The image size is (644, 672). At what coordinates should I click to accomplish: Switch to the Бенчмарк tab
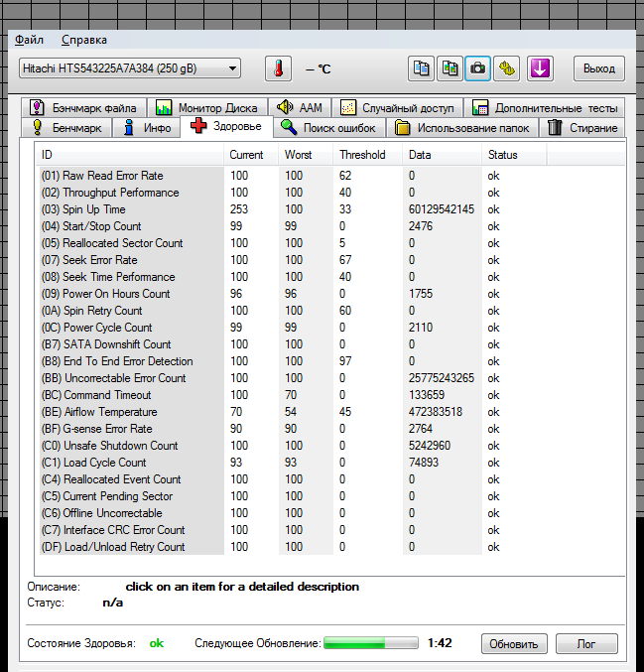click(x=66, y=128)
